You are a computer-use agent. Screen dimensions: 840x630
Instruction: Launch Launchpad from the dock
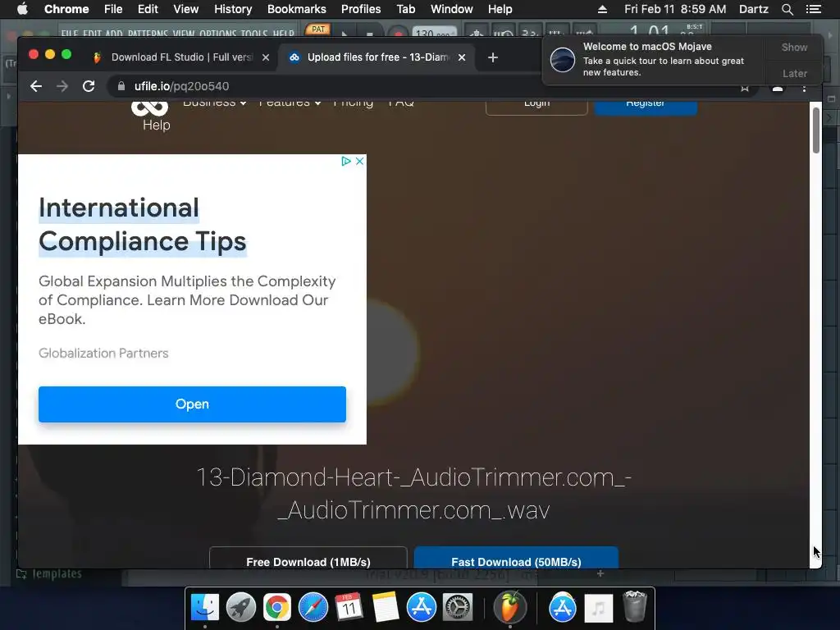240,608
